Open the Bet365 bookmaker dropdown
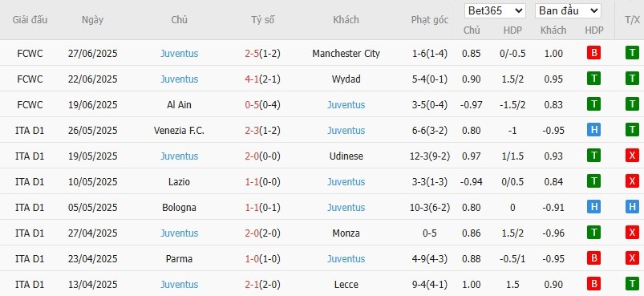The width and height of the screenshot is (644, 296). tap(495, 10)
